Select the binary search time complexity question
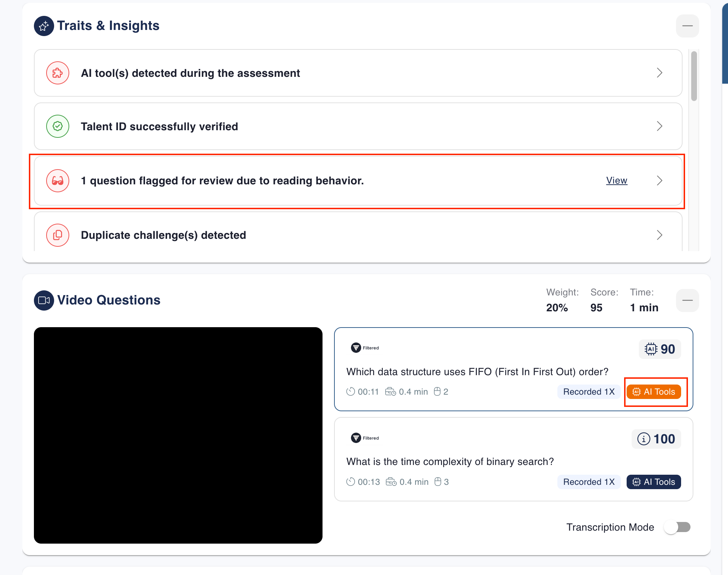The image size is (728, 575). (x=449, y=462)
